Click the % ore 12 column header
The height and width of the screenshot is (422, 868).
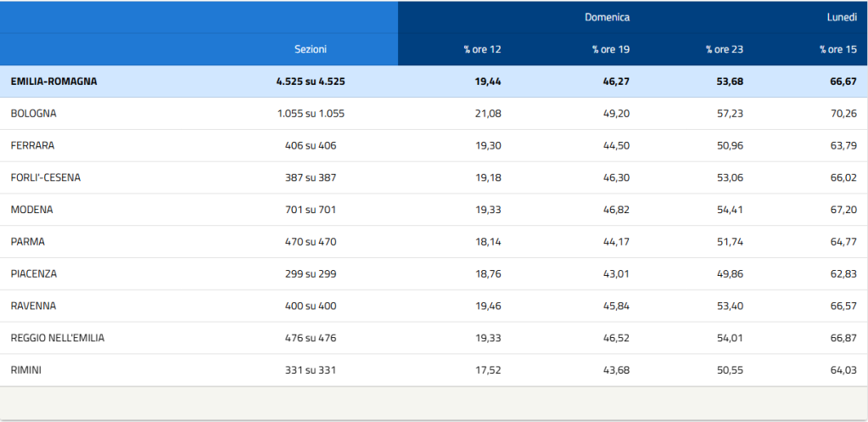click(482, 49)
